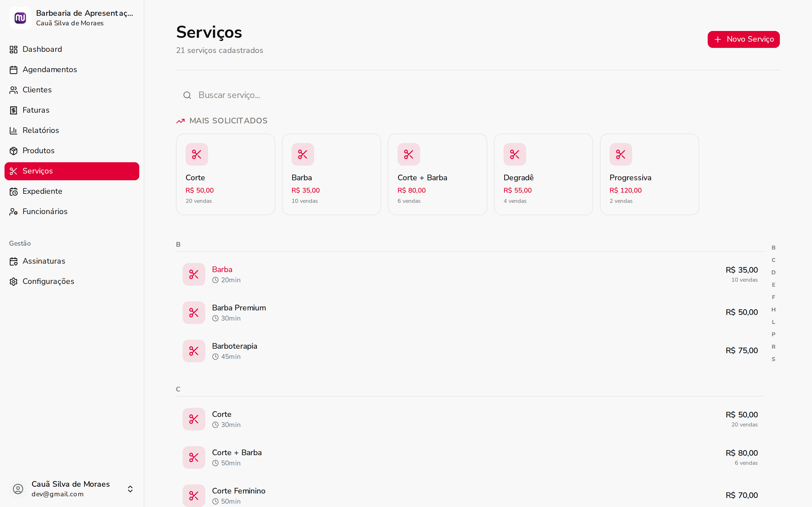Click scissors icon on Progressiva card

coord(620,155)
